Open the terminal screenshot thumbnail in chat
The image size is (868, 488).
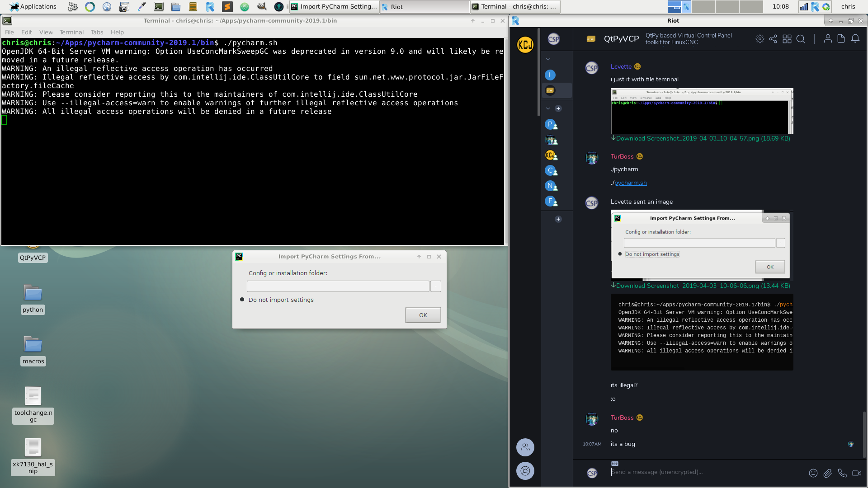702,111
